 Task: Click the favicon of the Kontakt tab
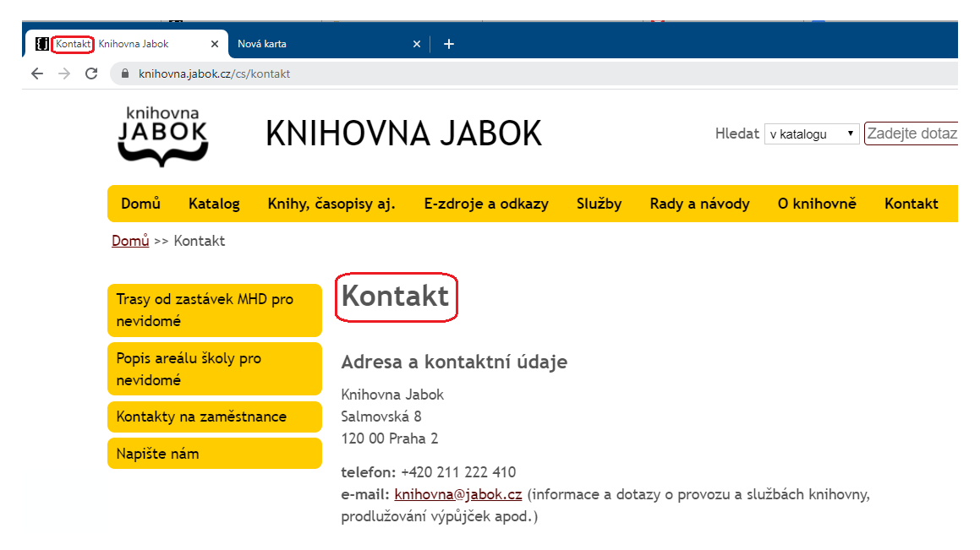[x=42, y=44]
